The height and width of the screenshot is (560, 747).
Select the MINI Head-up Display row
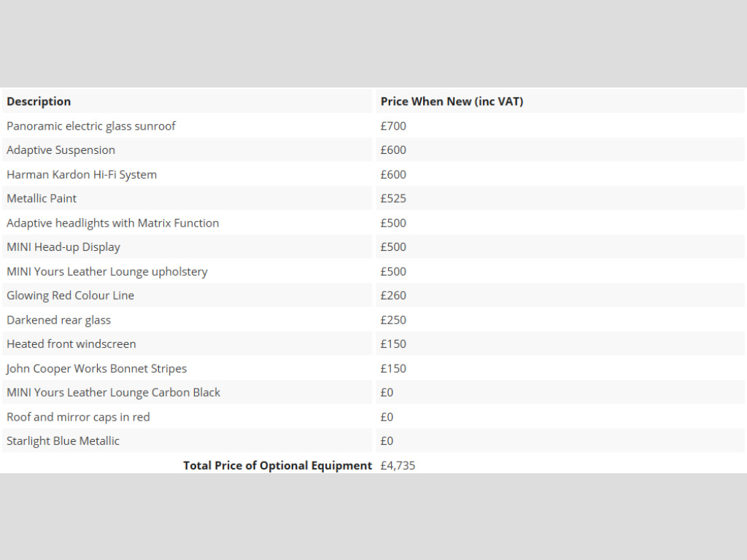373,247
